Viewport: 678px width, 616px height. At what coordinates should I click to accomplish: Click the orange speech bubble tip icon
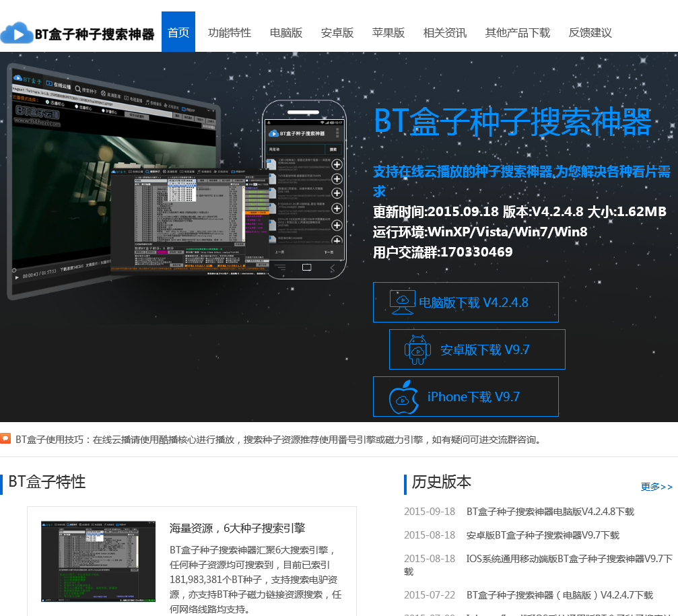point(5,439)
